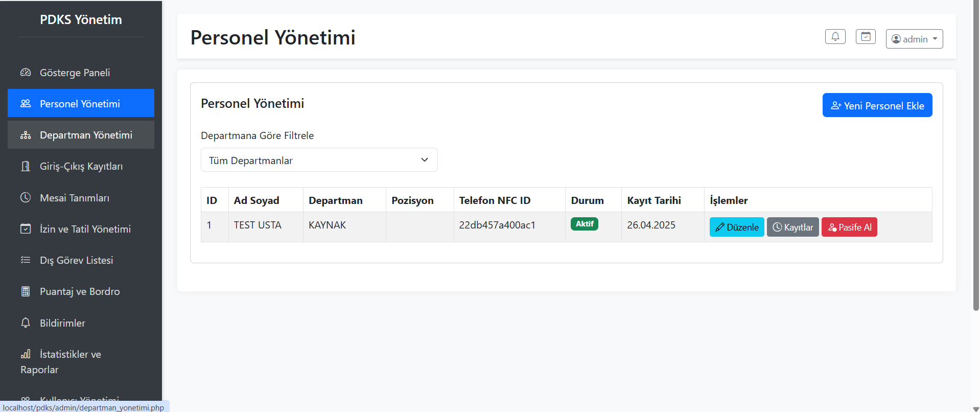Click the İstatistikler bar chart icon
This screenshot has width=980, height=412.
[26, 354]
